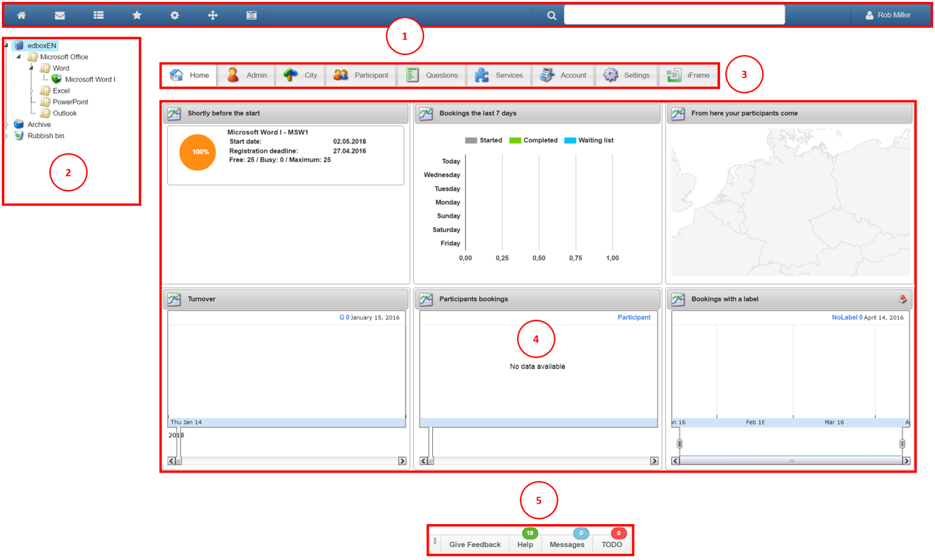Click label tag icon in Bookings with a label header
The width and height of the screenshot is (935, 560).
tap(903, 299)
